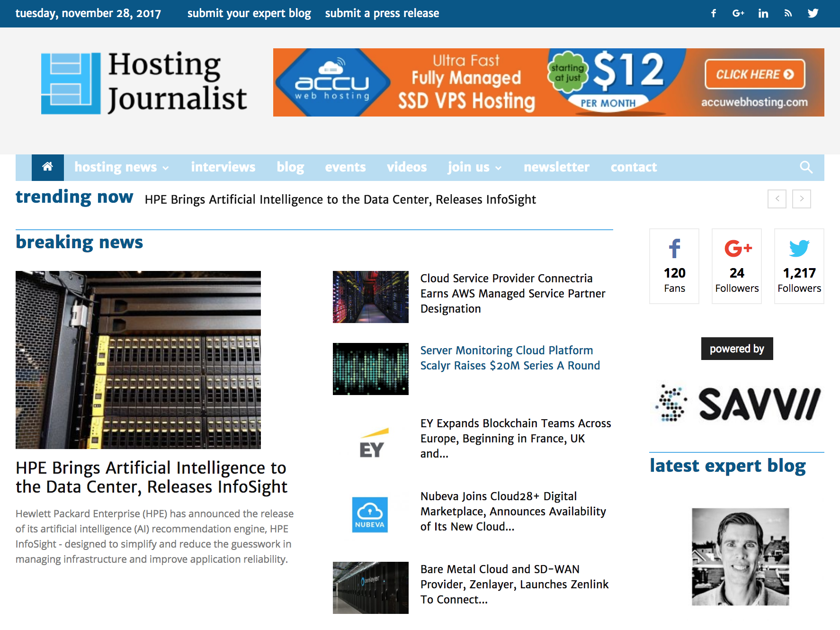Click Nubeva logo thumbnail
This screenshot has height=630, width=840.
[x=371, y=515]
